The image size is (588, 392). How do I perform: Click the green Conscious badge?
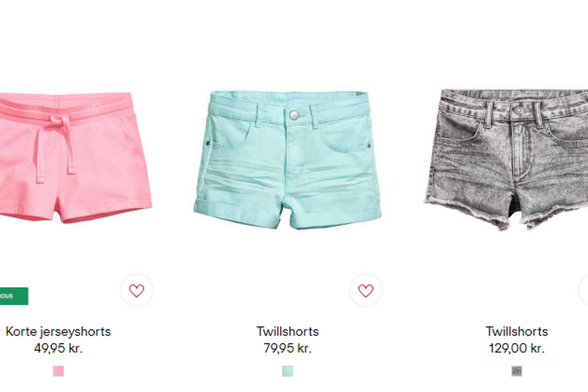[14, 296]
